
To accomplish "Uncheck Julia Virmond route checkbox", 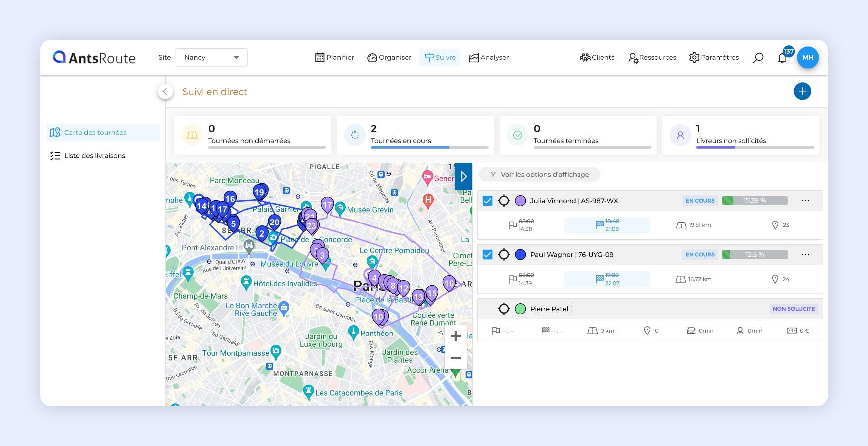I will point(488,201).
